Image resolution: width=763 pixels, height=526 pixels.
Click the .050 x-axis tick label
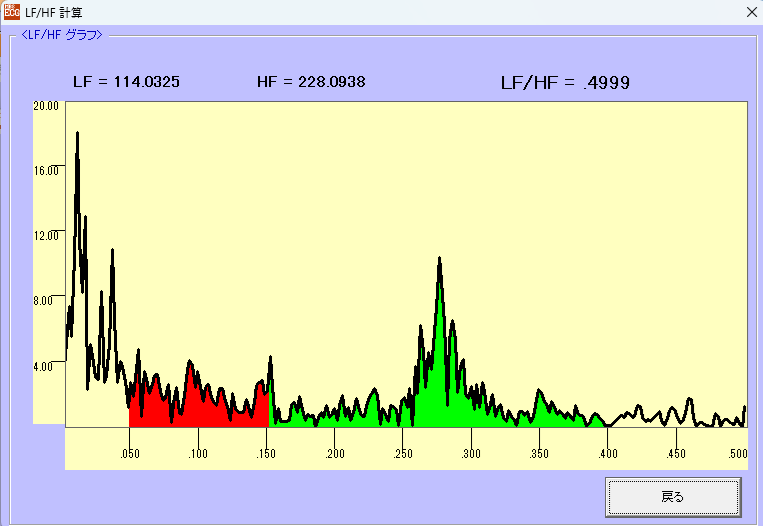tap(129, 454)
